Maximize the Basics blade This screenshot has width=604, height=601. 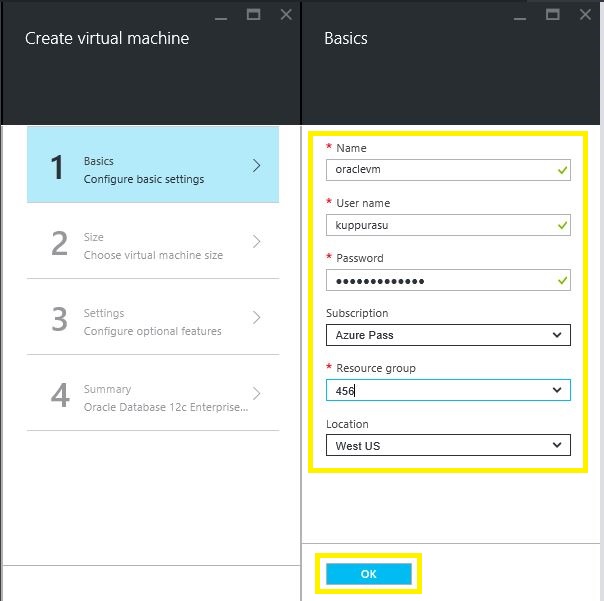pyautogui.click(x=553, y=14)
